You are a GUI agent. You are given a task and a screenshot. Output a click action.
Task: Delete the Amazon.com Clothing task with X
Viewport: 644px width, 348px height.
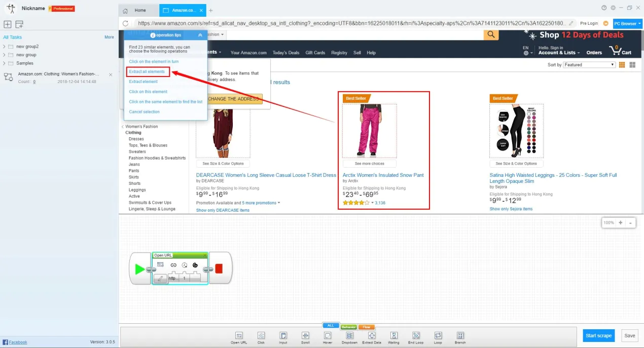point(111,74)
